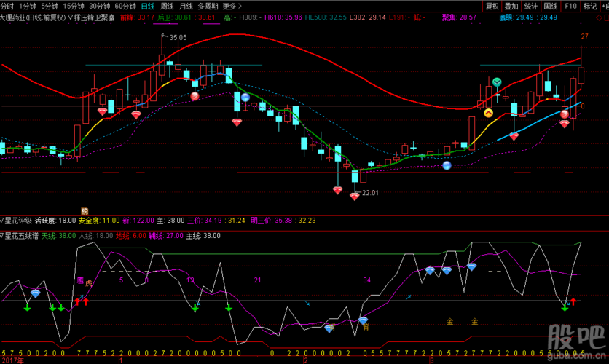This screenshot has width=609, height=364.
Task: Switch to the 分时 intraday tab
Action: point(7,7)
